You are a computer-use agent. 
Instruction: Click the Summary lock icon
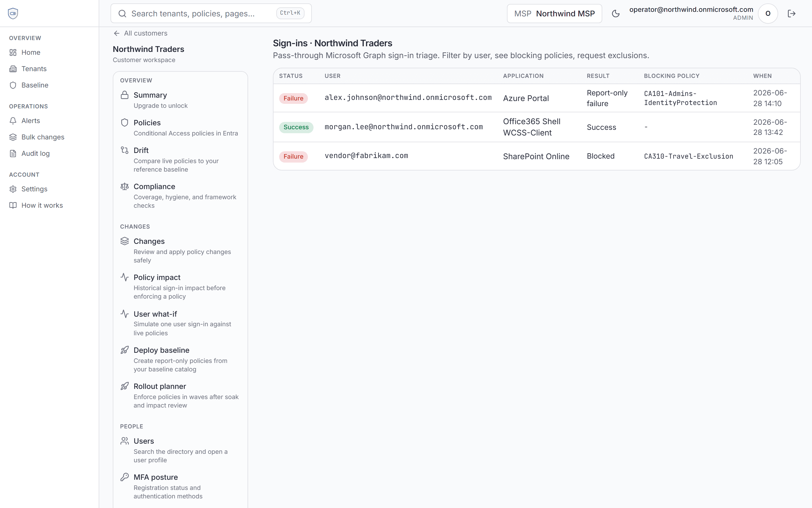click(125, 95)
